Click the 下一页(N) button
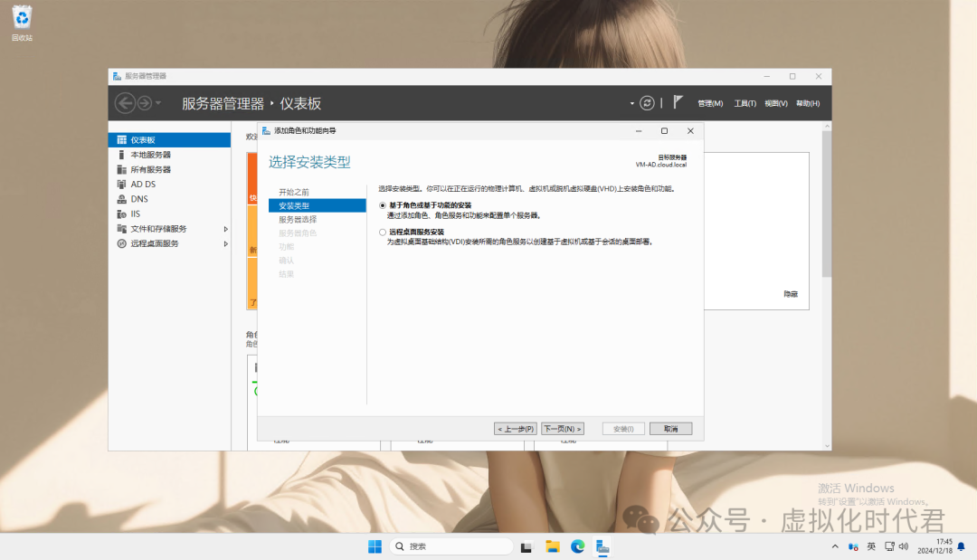Image resolution: width=977 pixels, height=560 pixels. (x=563, y=429)
